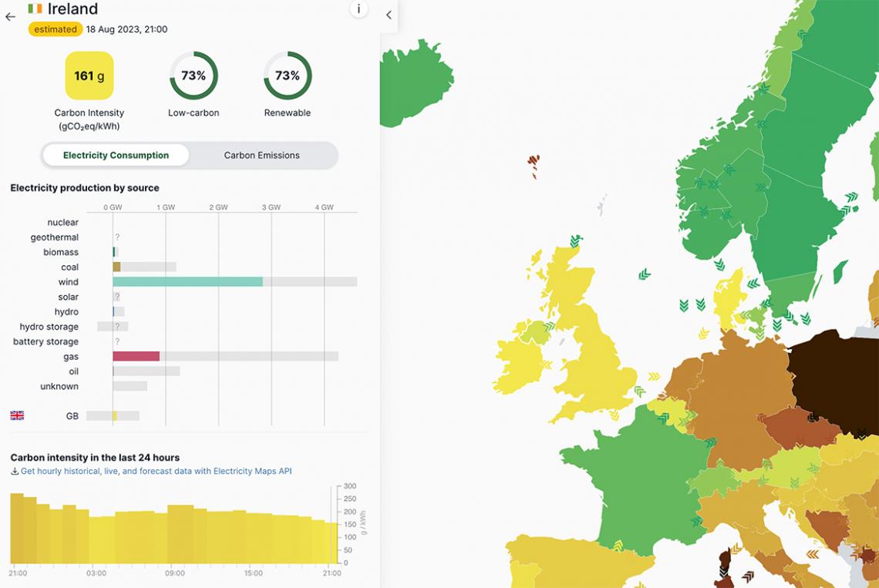Click the 09:00 bar in carbon chart
The height and width of the screenshot is (588, 879).
point(175,534)
